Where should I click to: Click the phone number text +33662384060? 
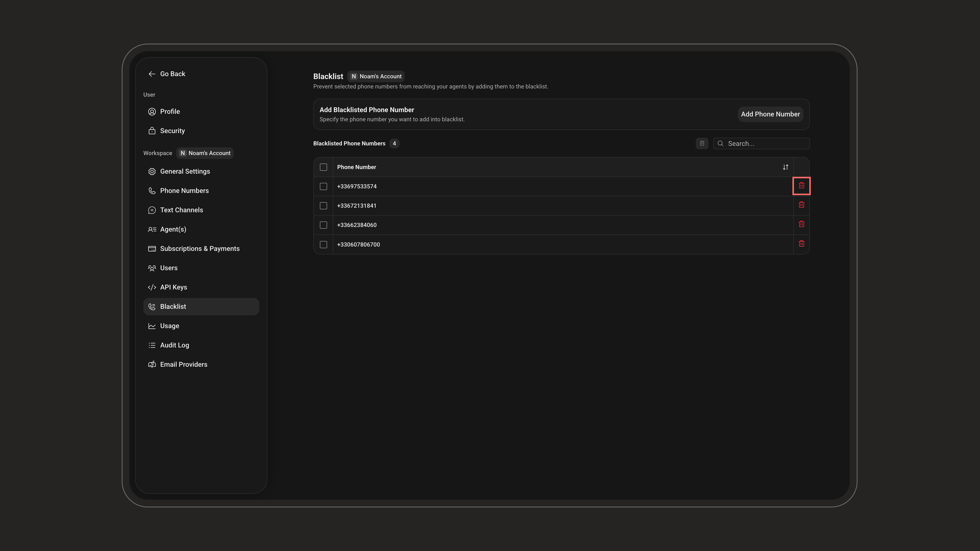(356, 225)
